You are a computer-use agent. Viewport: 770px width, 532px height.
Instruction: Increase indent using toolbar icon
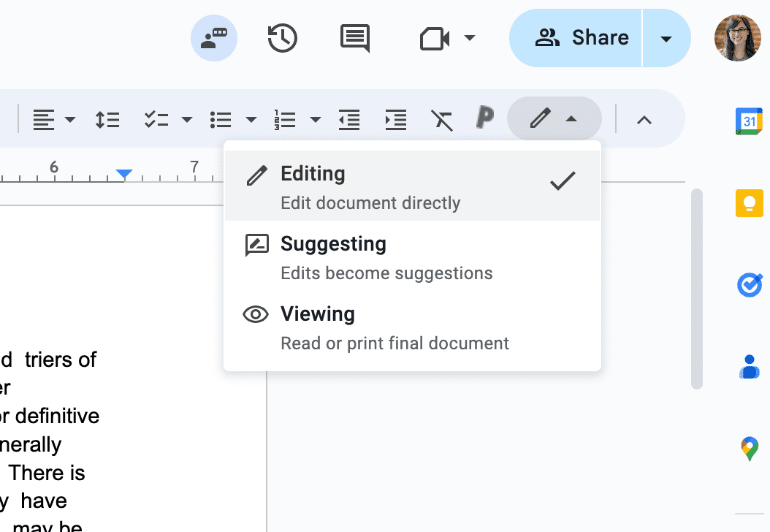pos(395,119)
